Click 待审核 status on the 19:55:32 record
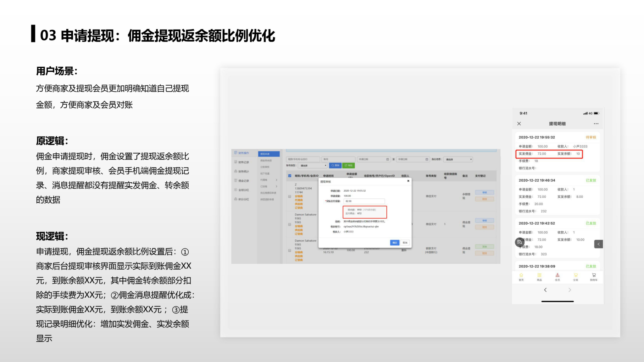Viewport: 644px width, 362px height. click(x=591, y=137)
